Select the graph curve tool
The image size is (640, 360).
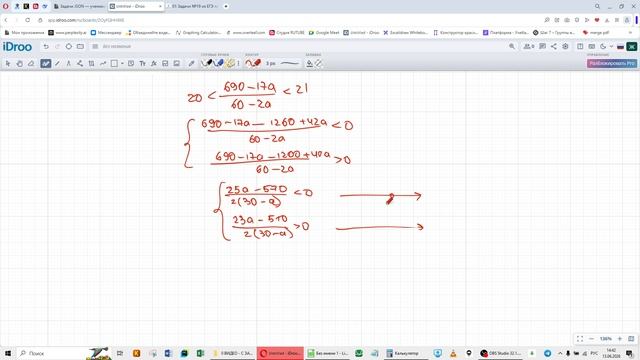pos(103,63)
